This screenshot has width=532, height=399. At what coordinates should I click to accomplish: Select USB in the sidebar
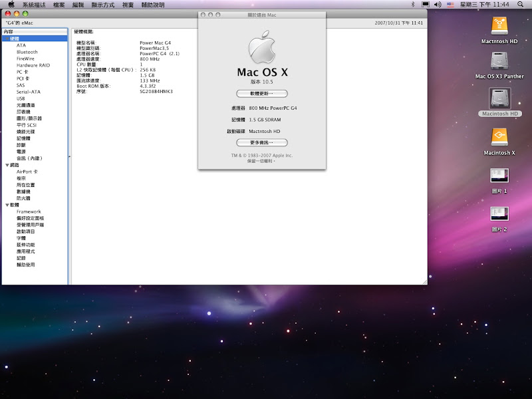pos(21,98)
